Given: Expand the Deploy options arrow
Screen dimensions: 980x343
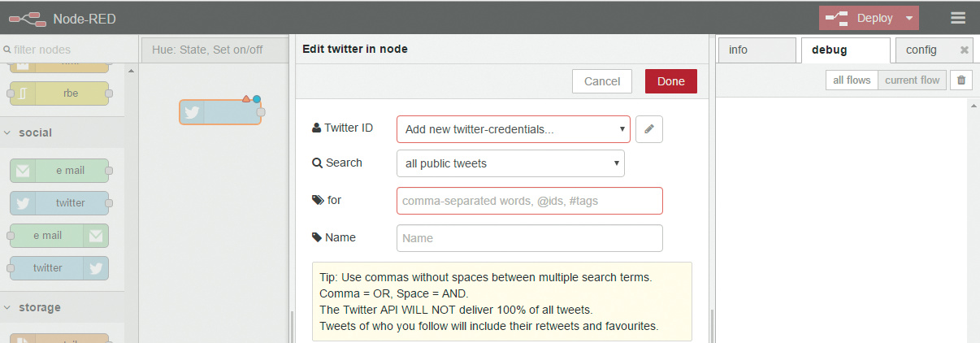Looking at the screenshot, I should [x=909, y=18].
